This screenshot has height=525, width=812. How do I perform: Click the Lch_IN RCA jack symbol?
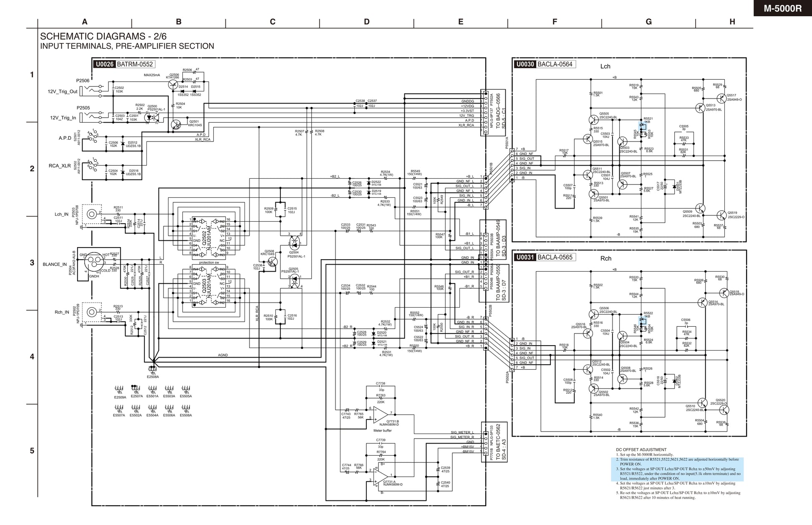(92, 215)
